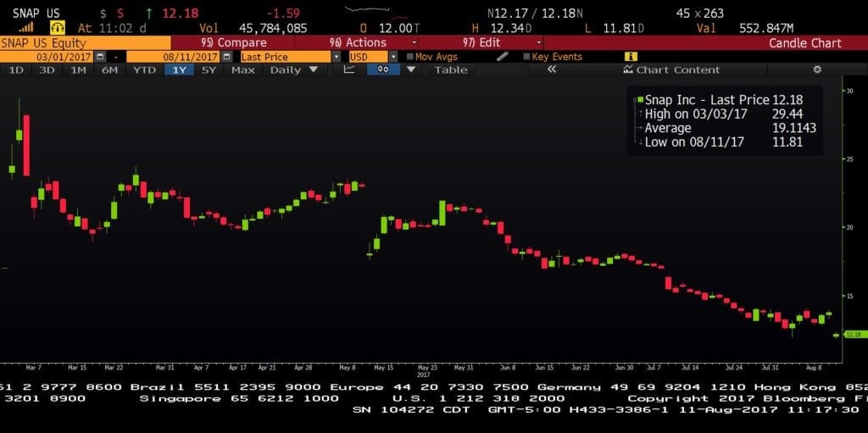Click the yellow gauge icon near At 11:02
The width and height of the screenshot is (868, 433).
58,28
